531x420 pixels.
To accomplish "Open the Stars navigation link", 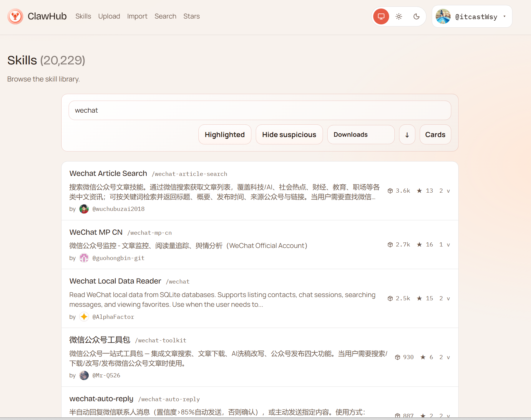I will [x=191, y=16].
